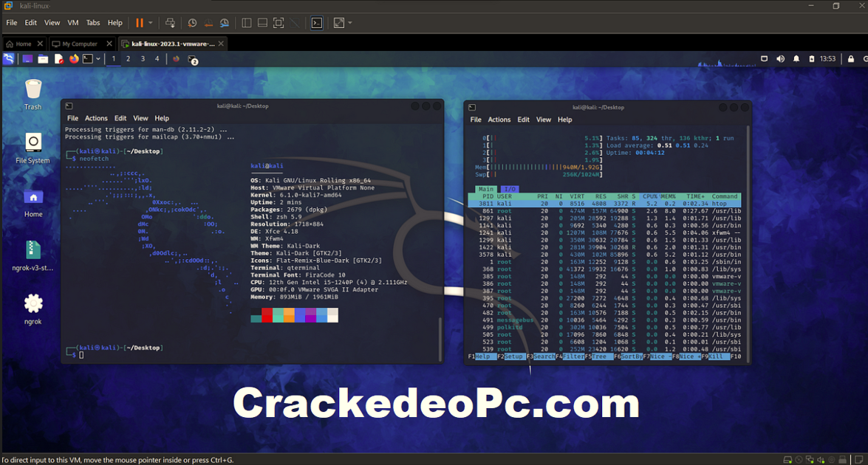The width and height of the screenshot is (868, 465).
Task: Click the grouped terminal windows taskbar button
Action: point(193,59)
